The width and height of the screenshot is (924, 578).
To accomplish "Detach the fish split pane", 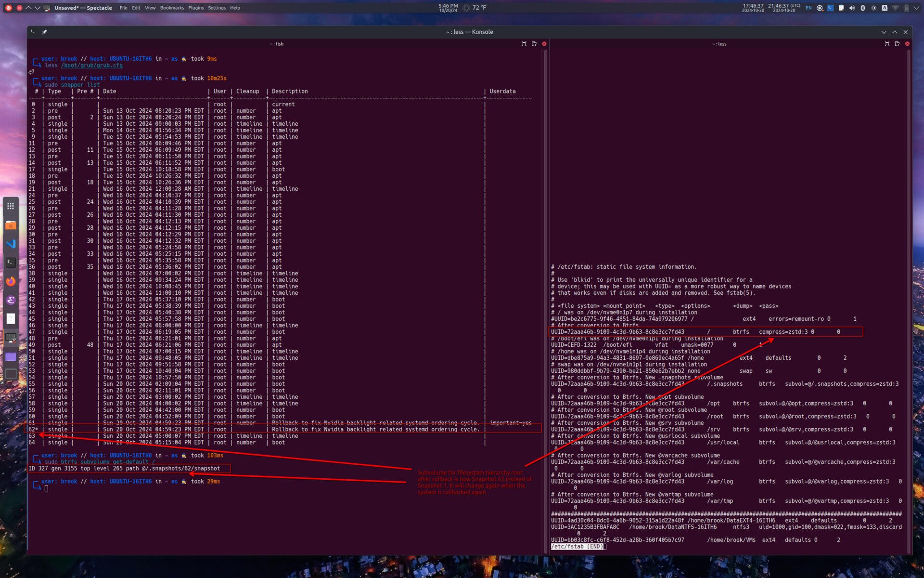I will (534, 44).
